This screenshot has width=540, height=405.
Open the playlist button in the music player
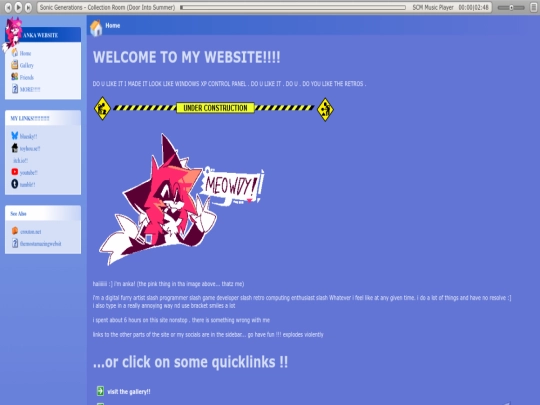click(x=533, y=7)
